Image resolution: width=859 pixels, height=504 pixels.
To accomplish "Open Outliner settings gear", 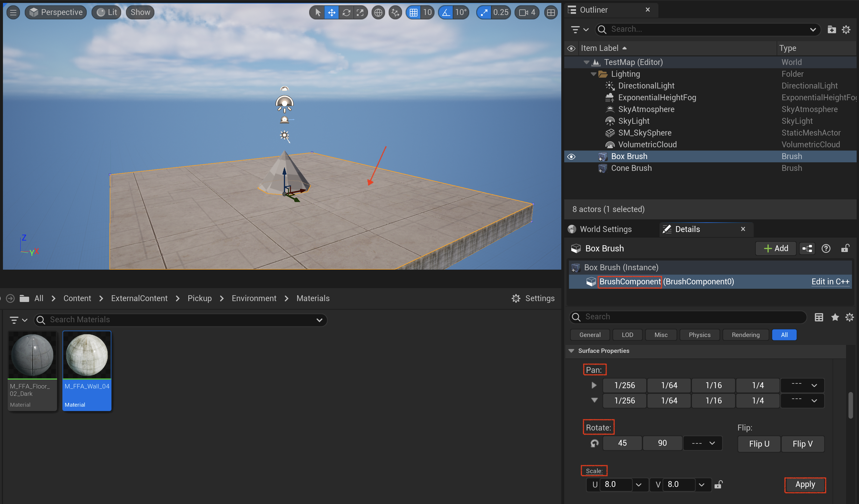I will (846, 30).
